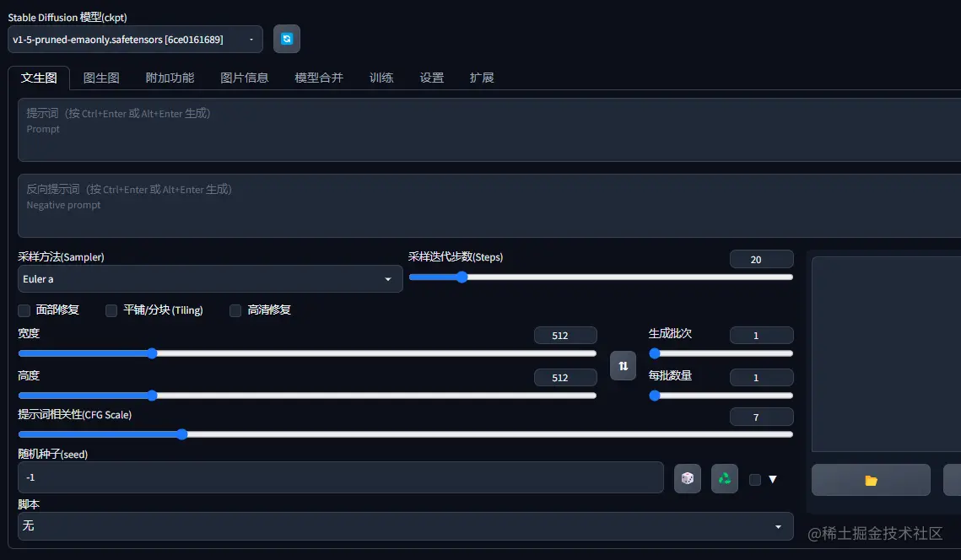Toggle 平铺/分块 (Tiling) checkbox
This screenshot has width=961, height=560.
pos(111,310)
